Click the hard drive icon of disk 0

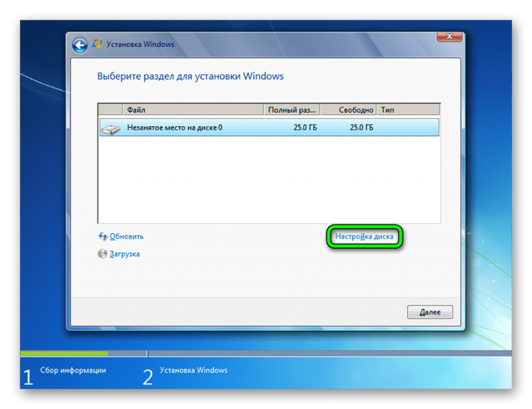coord(111,129)
